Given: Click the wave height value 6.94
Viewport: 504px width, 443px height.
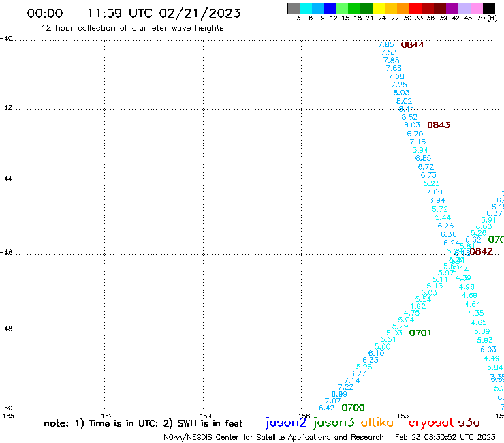Looking at the screenshot, I should 437,200.
